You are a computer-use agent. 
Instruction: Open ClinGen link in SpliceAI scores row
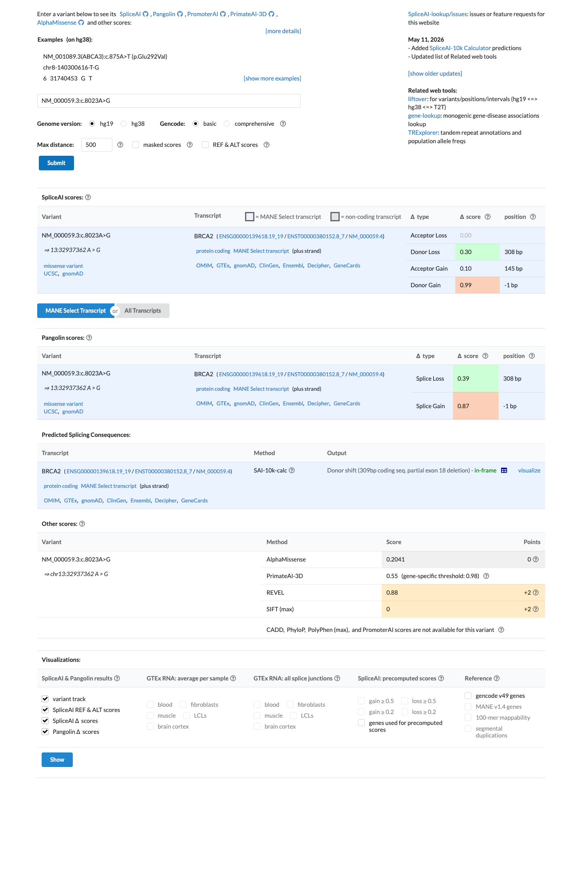coord(269,266)
